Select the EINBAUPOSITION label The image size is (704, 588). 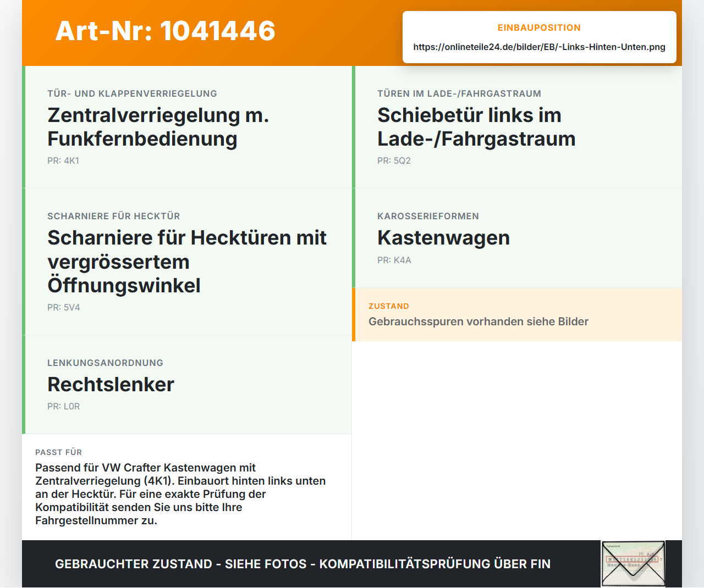(x=539, y=27)
